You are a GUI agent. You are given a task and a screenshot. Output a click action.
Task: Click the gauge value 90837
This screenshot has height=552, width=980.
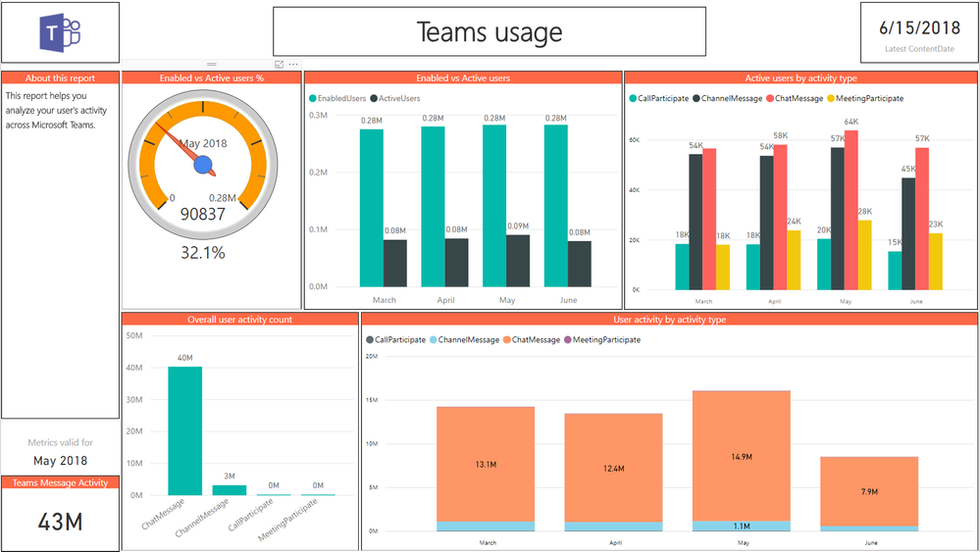[202, 214]
